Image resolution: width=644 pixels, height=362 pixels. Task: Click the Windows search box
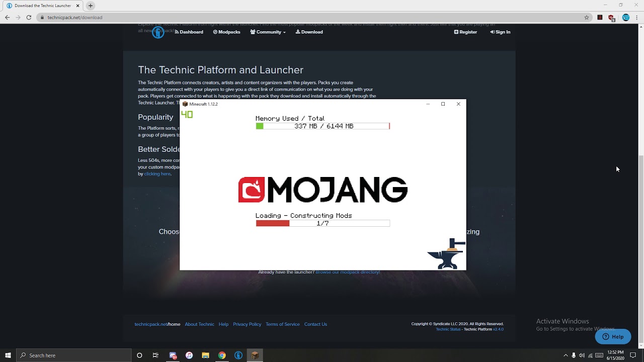[x=74, y=355]
